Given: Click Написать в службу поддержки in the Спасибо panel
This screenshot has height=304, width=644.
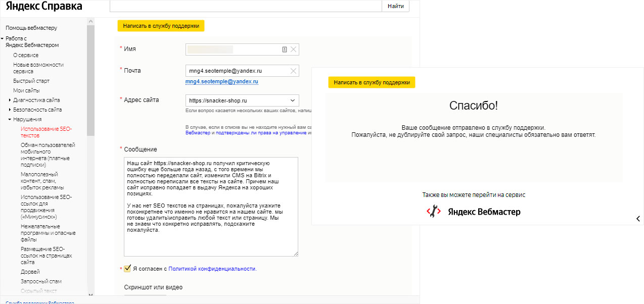Looking at the screenshot, I should coord(372,82).
